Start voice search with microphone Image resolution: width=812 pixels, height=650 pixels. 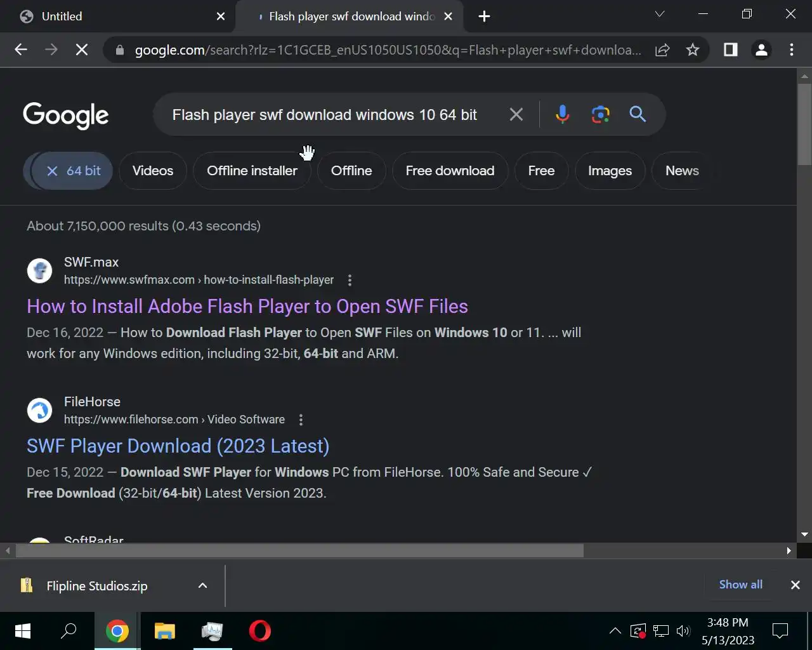pos(562,114)
